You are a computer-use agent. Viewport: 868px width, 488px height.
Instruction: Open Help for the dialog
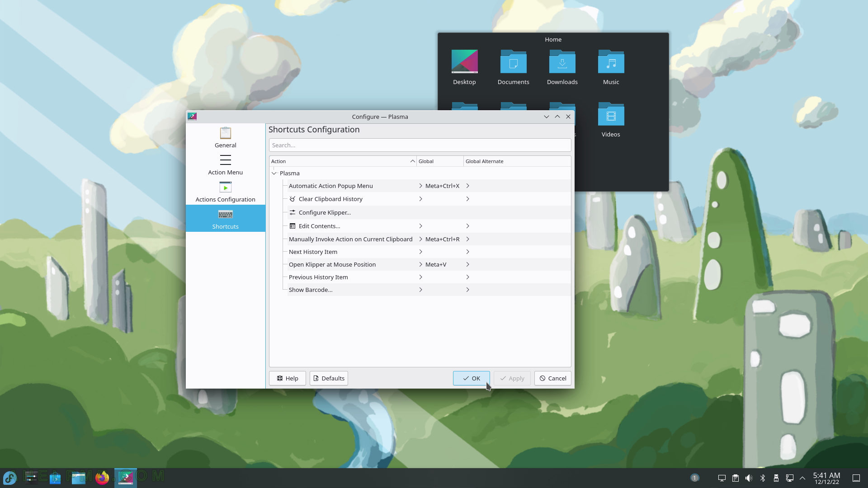point(287,379)
